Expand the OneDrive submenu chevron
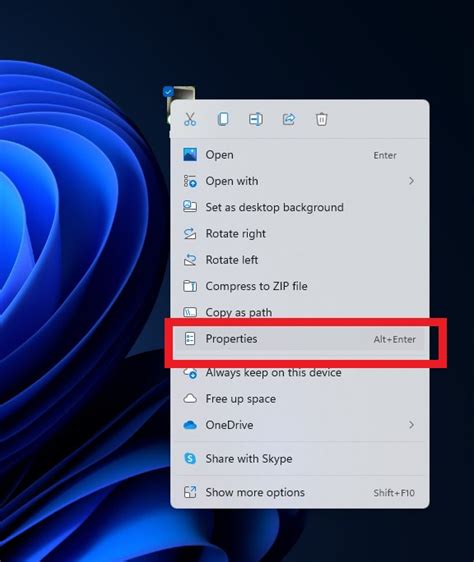474x562 pixels. (x=411, y=425)
